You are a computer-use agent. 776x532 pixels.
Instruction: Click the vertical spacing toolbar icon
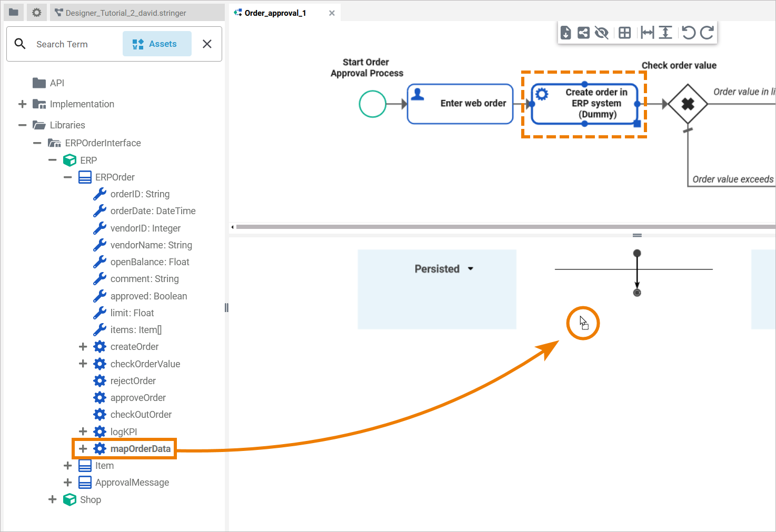coord(665,33)
